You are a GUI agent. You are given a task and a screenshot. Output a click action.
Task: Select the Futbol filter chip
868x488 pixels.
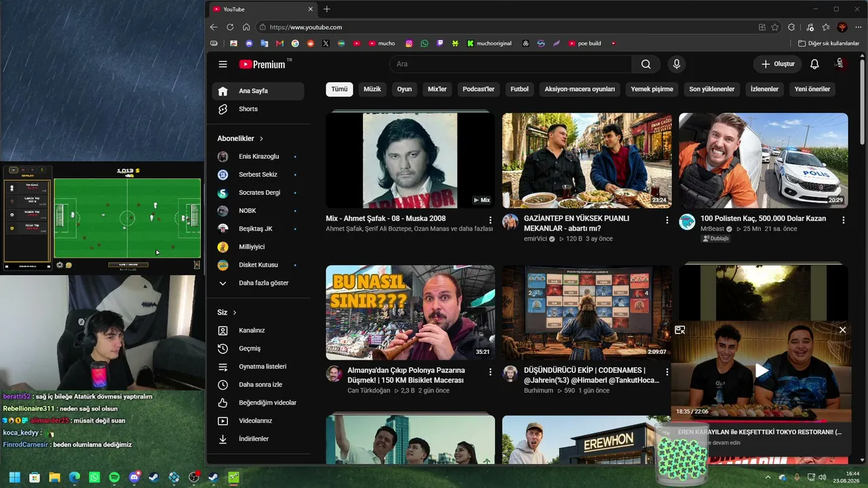point(519,89)
